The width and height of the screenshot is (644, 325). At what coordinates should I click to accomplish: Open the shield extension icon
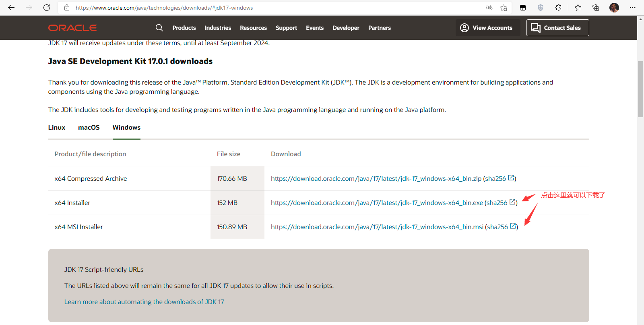click(x=541, y=8)
